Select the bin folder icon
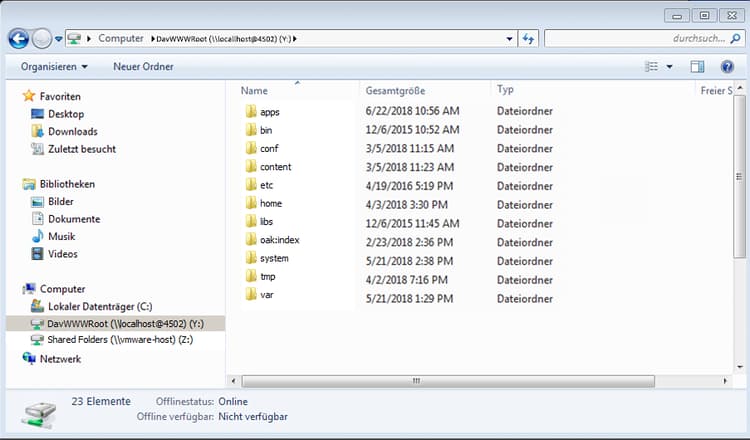The width and height of the screenshot is (750, 440). 251,130
